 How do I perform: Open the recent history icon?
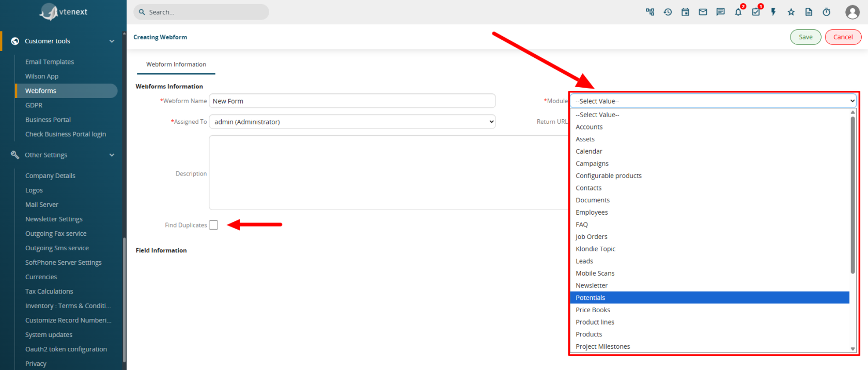tap(668, 12)
